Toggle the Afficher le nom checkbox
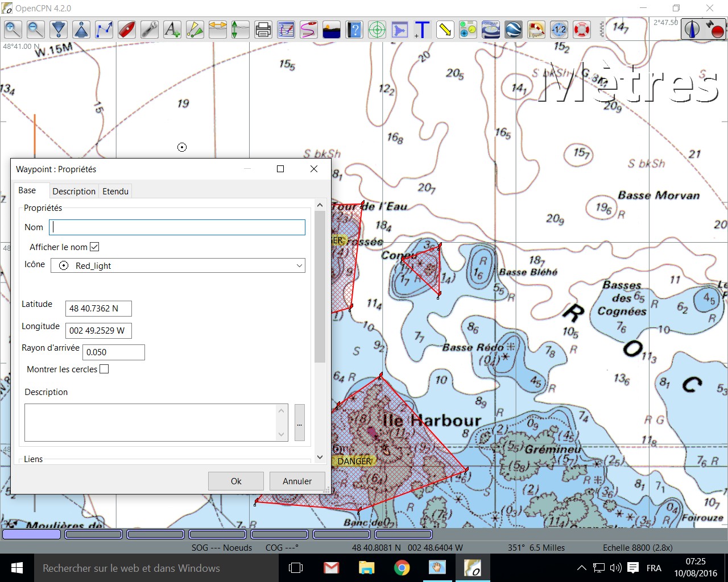The image size is (728, 582). pyautogui.click(x=94, y=247)
